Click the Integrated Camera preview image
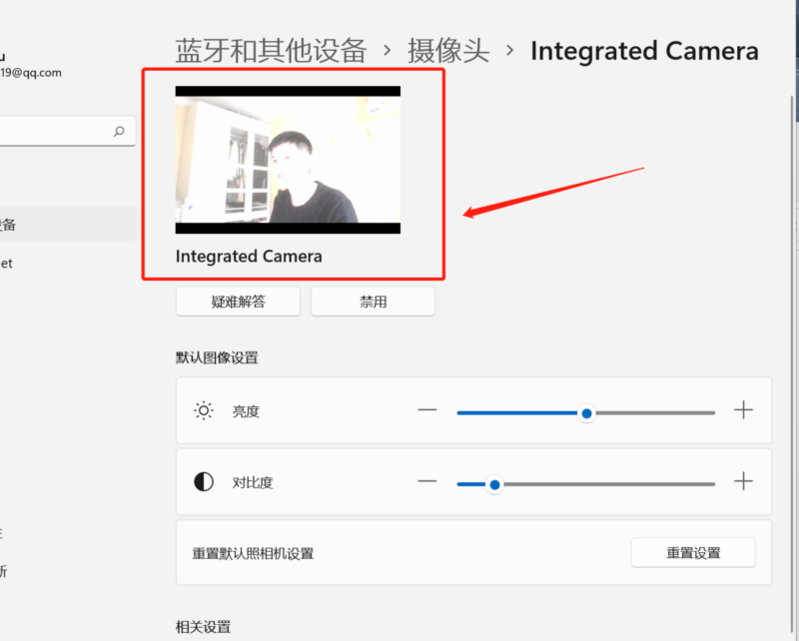The height and width of the screenshot is (641, 799). coord(288,160)
